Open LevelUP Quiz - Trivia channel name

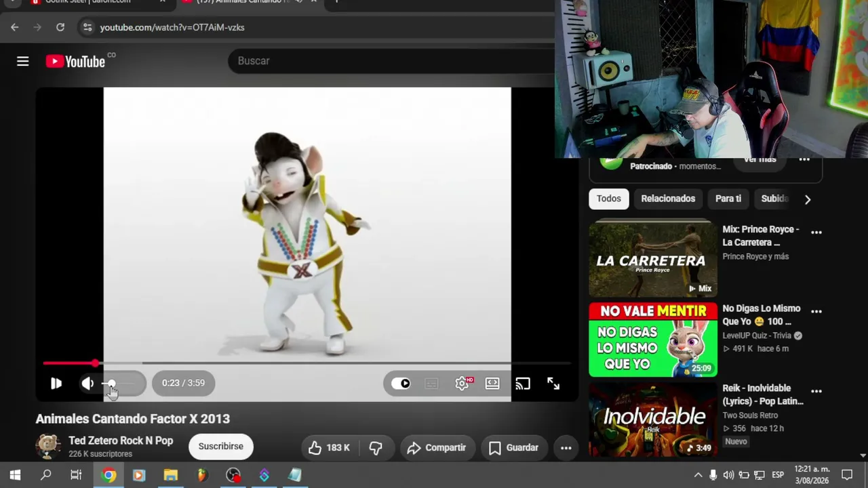click(757, 335)
